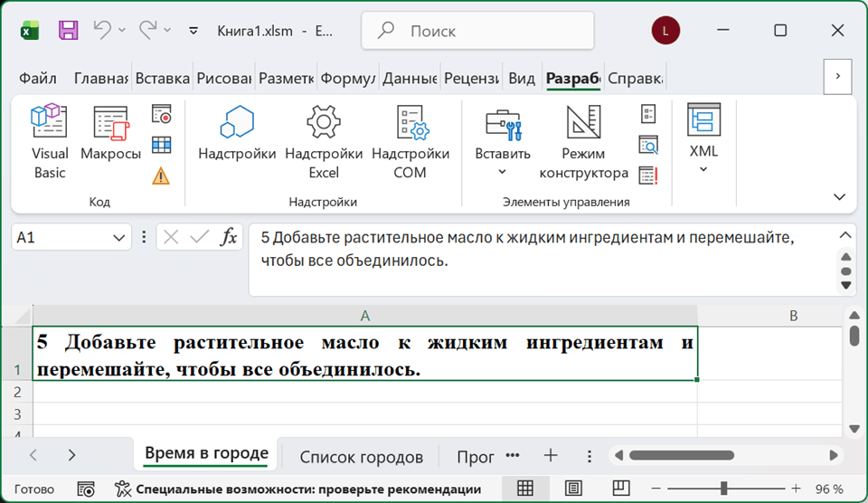The height and width of the screenshot is (503, 868).
Task: Click the Insert Function fx button
Action: pyautogui.click(x=228, y=238)
